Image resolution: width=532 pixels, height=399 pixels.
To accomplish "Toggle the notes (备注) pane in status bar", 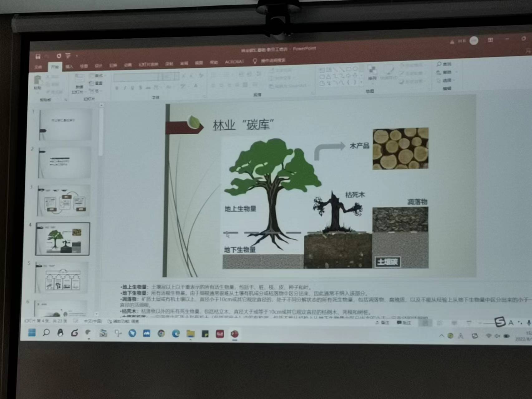I will click(x=382, y=323).
